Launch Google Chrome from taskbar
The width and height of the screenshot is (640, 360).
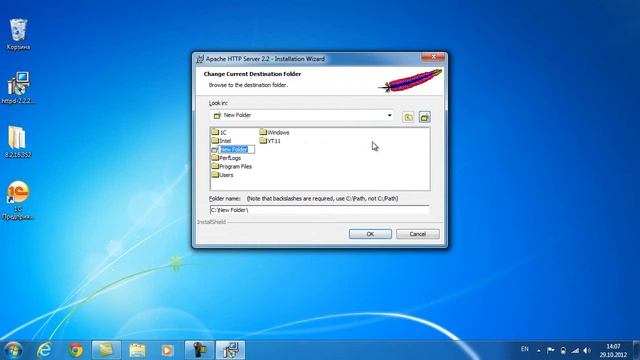coord(76,350)
